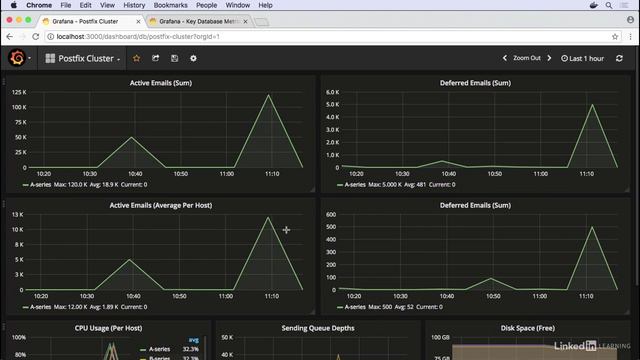
Task: Click 'Max: 120.0 K' legend value
Action: coord(71,184)
